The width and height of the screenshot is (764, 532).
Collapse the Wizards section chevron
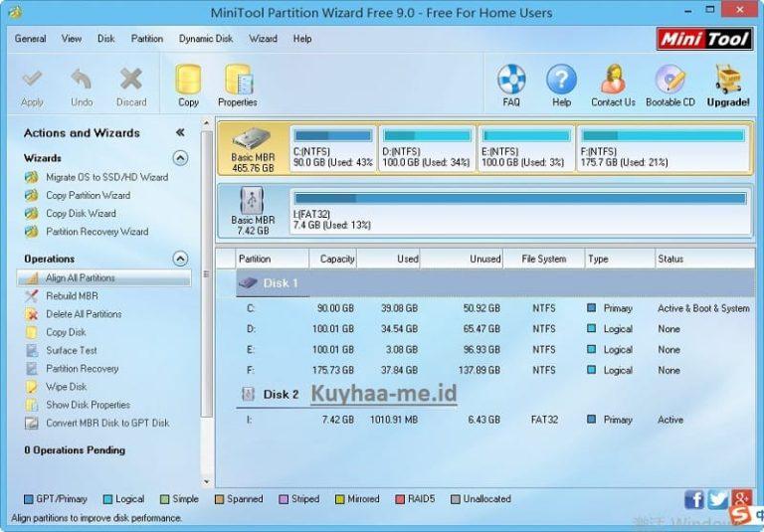[180, 158]
